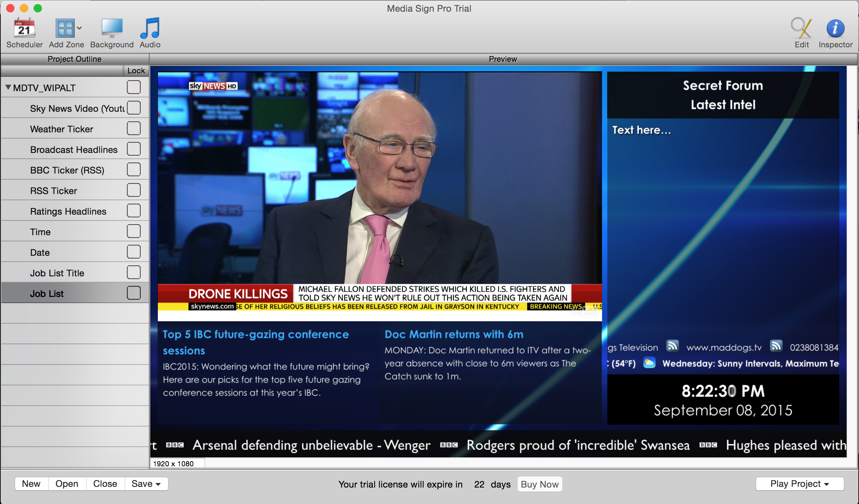Open the Add Zone dropdown arrow
Image resolution: width=859 pixels, height=504 pixels.
(x=79, y=28)
